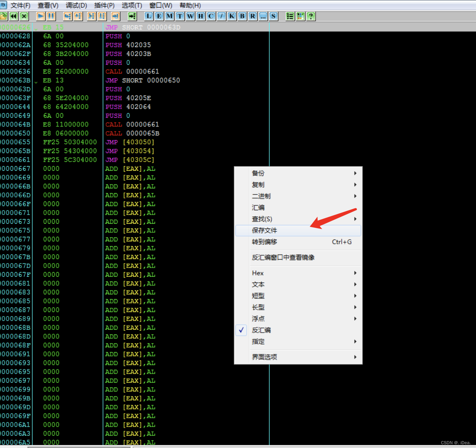
Task: Open Memory map with M button
Action: 169,16
